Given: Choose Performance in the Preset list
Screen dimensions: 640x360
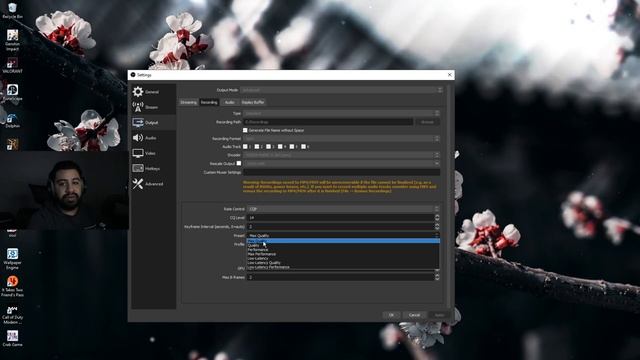Looking at the screenshot, I should tap(343, 250).
